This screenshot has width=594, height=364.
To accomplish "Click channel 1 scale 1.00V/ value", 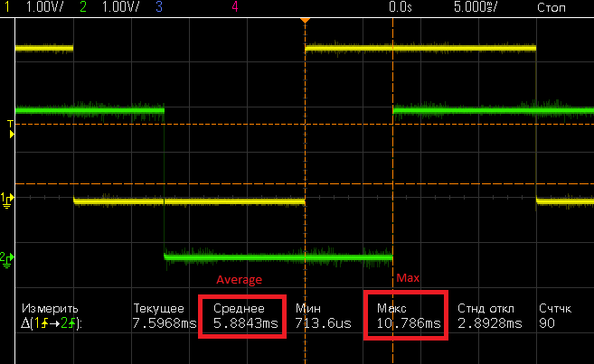I will coord(44,7).
